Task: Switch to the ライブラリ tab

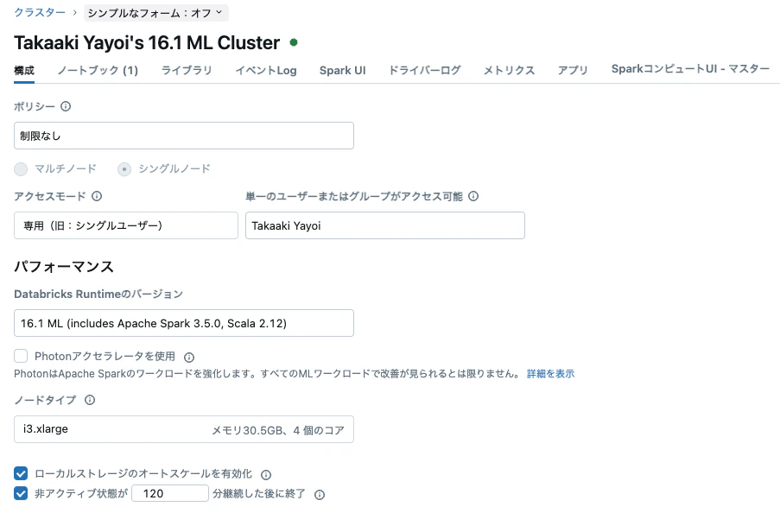Action: 187,71
